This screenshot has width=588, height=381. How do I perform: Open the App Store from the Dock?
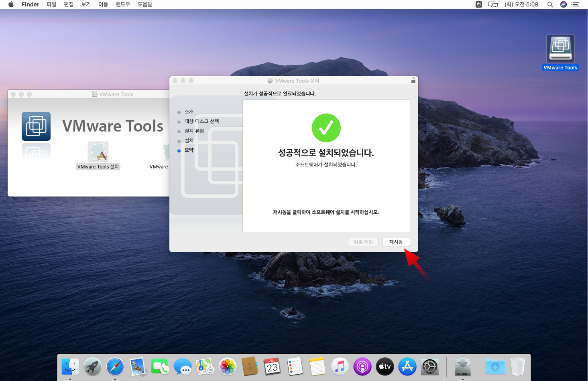point(407,367)
